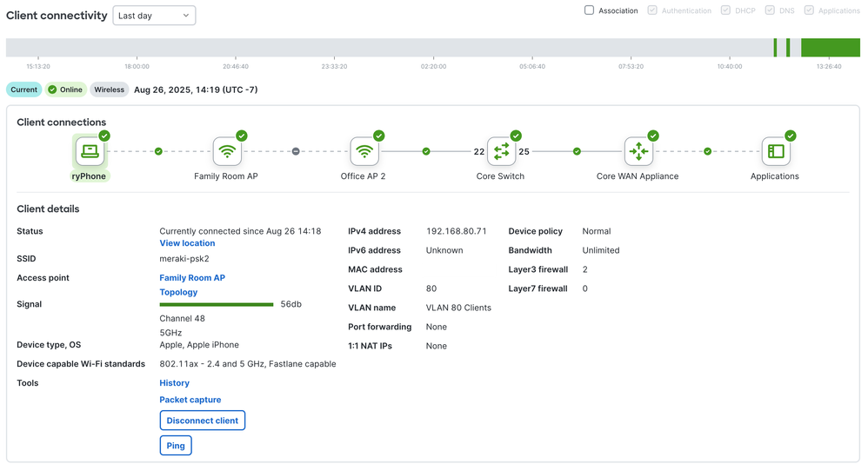Open the View location link
The width and height of the screenshot is (868, 464).
pos(187,242)
